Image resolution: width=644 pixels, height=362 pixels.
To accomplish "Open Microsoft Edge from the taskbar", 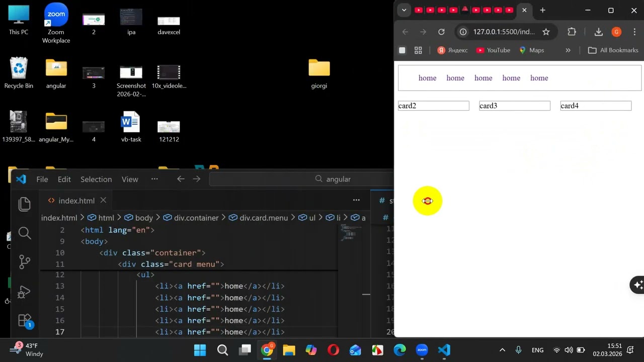I will (399, 350).
